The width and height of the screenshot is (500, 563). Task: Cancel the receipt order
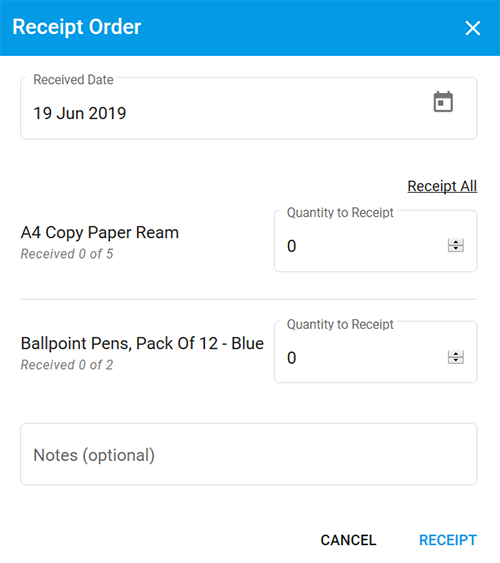click(x=348, y=540)
